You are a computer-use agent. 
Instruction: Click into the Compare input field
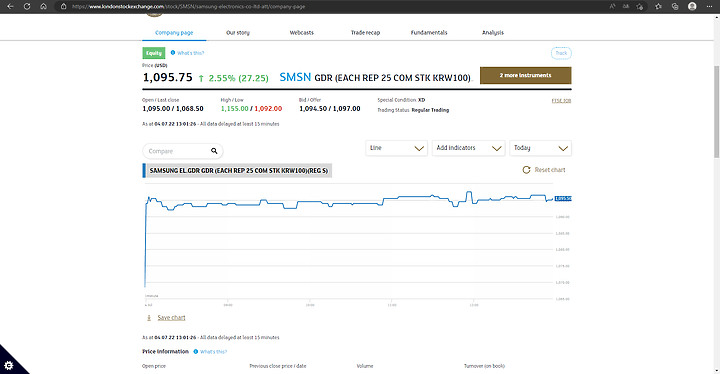[x=177, y=151]
